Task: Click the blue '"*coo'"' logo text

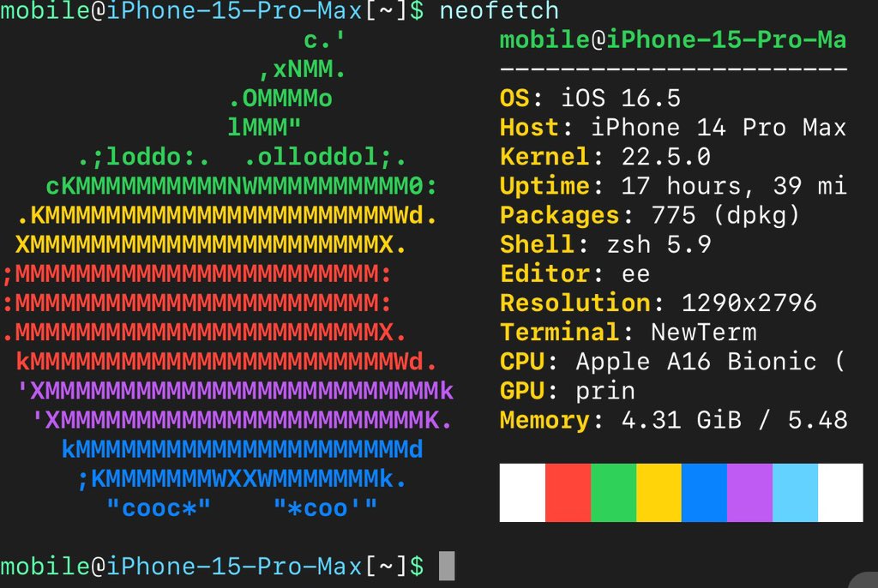Action: (x=325, y=508)
